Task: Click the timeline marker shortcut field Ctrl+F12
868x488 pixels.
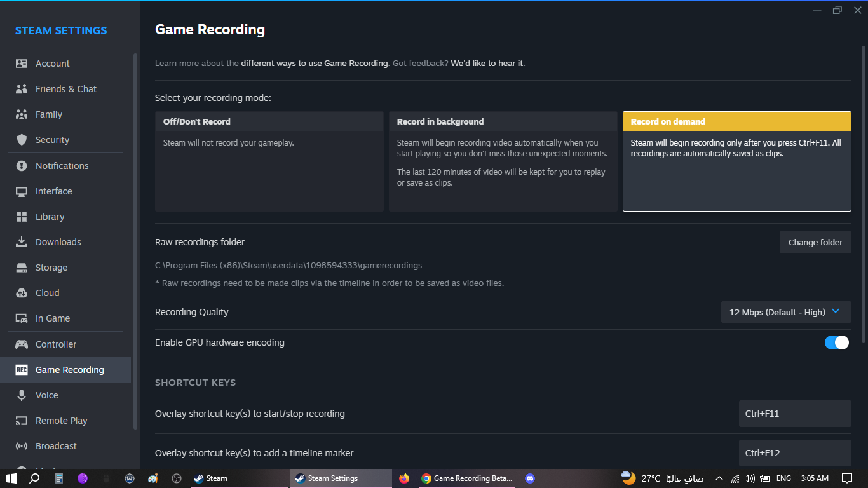Action: (795, 453)
